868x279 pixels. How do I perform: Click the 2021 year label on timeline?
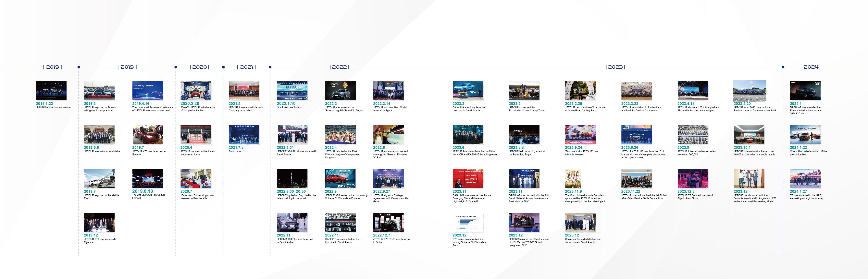(x=247, y=67)
